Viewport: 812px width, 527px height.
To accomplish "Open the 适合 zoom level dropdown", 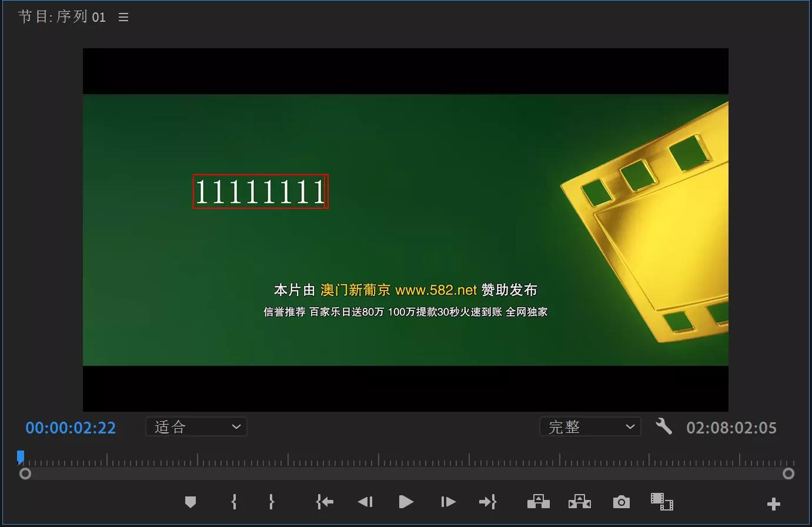I will [x=196, y=426].
